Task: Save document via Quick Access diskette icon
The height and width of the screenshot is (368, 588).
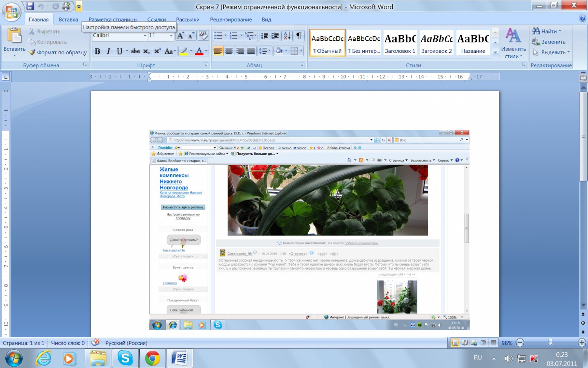Action: 30,6
